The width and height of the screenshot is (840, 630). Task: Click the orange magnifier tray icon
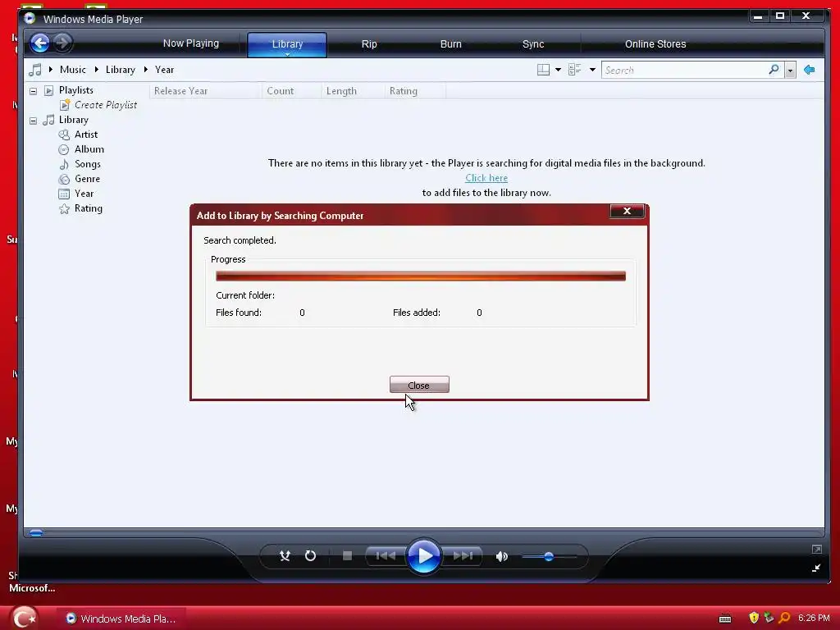click(785, 619)
